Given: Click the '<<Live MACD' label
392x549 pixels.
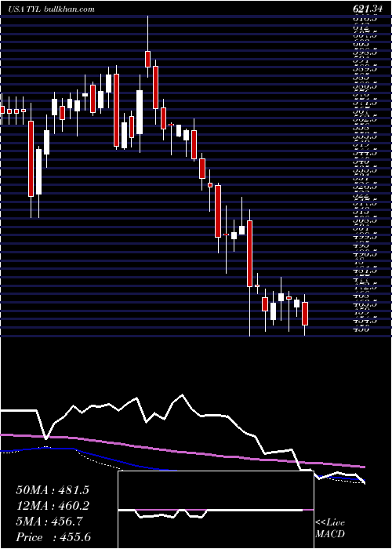Looking at the screenshot, I should [330, 529].
